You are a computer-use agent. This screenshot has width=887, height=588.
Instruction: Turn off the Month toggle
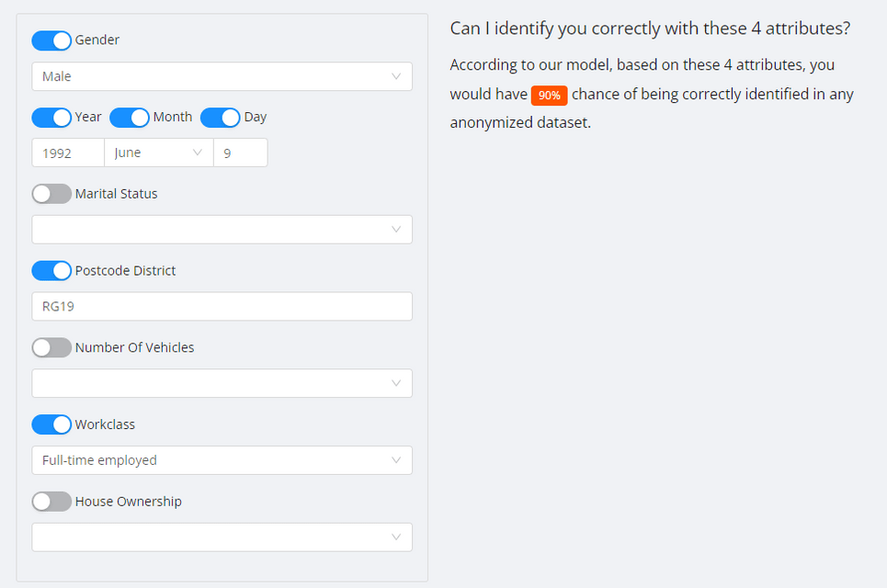point(130,118)
